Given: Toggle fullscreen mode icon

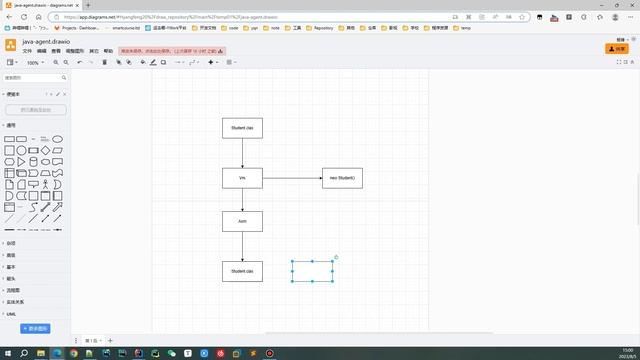Looking at the screenshot, I should (x=619, y=62).
